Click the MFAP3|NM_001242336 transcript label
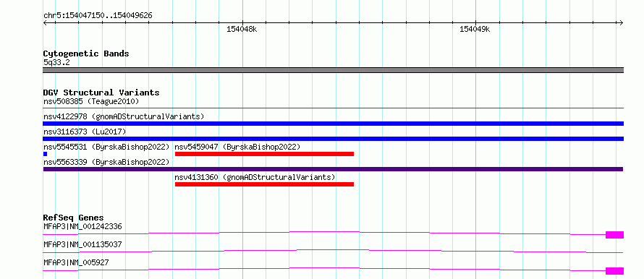The height and width of the screenshot is (279, 644). click(82, 226)
